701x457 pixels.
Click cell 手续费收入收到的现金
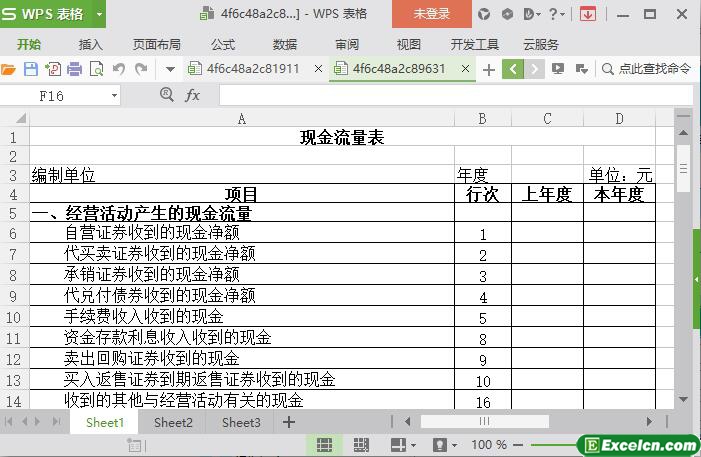tap(242, 317)
